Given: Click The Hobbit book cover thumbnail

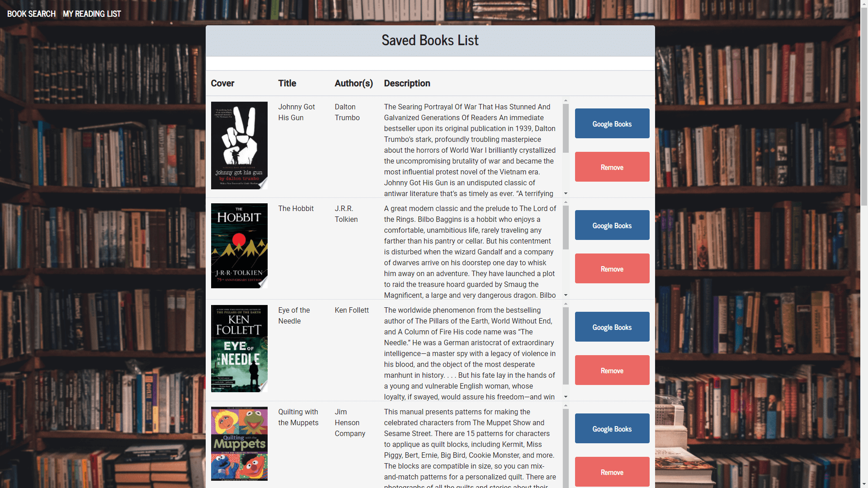Looking at the screenshot, I should point(238,246).
